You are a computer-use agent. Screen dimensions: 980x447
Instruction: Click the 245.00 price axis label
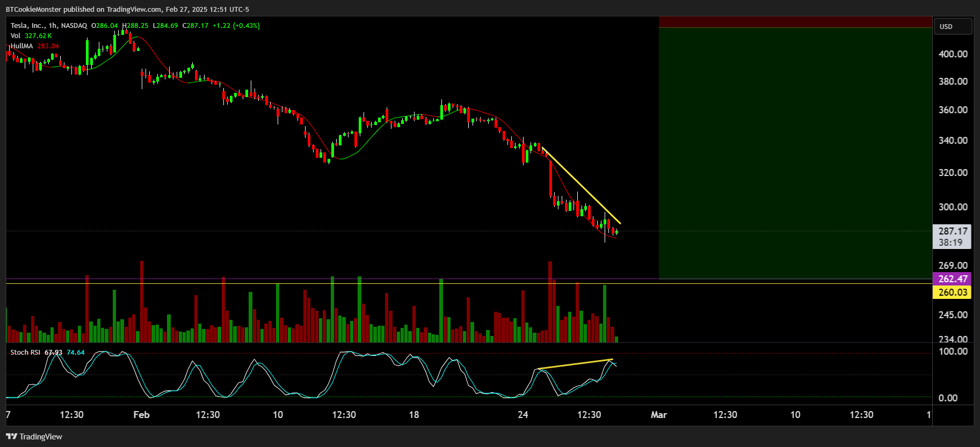(953, 315)
